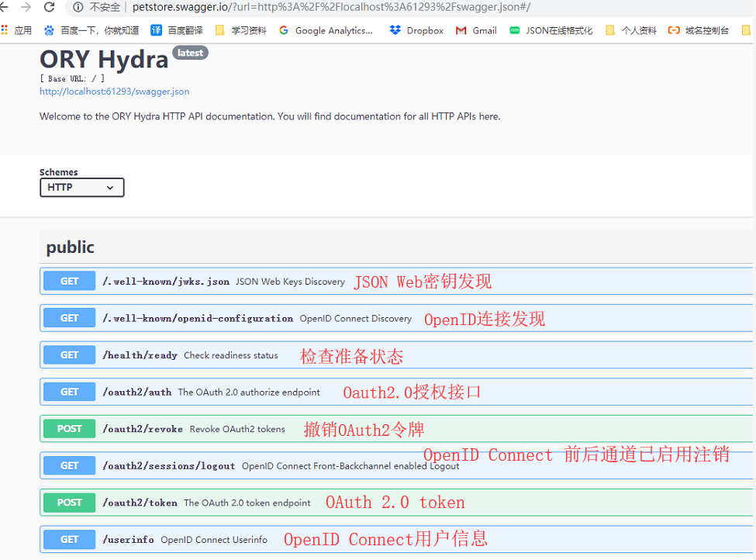The image size is (756, 560).
Task: Click the site info insecure icon
Action: tap(78, 7)
